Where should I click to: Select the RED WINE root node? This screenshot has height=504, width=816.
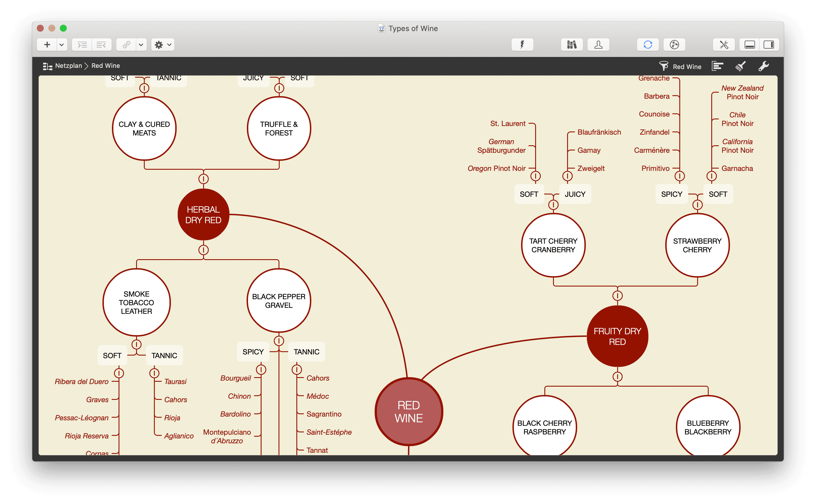tap(408, 412)
